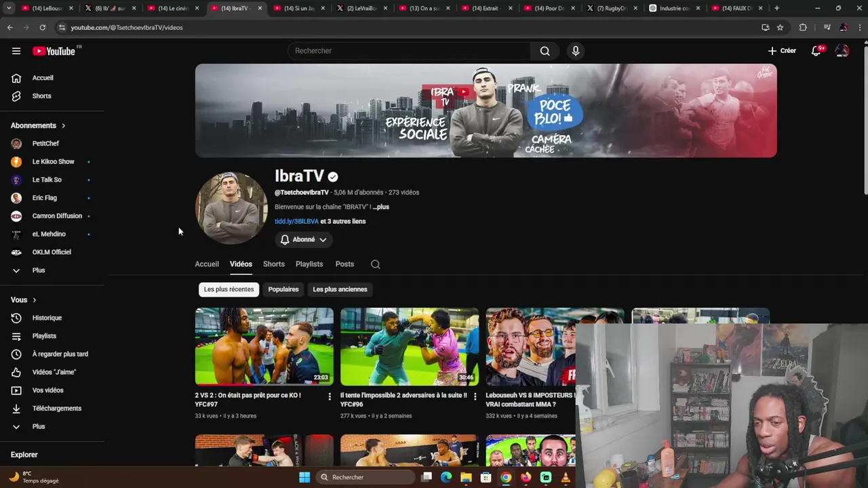Switch to the channel Accueil tab
This screenshot has height=488, width=868.
[207, 264]
